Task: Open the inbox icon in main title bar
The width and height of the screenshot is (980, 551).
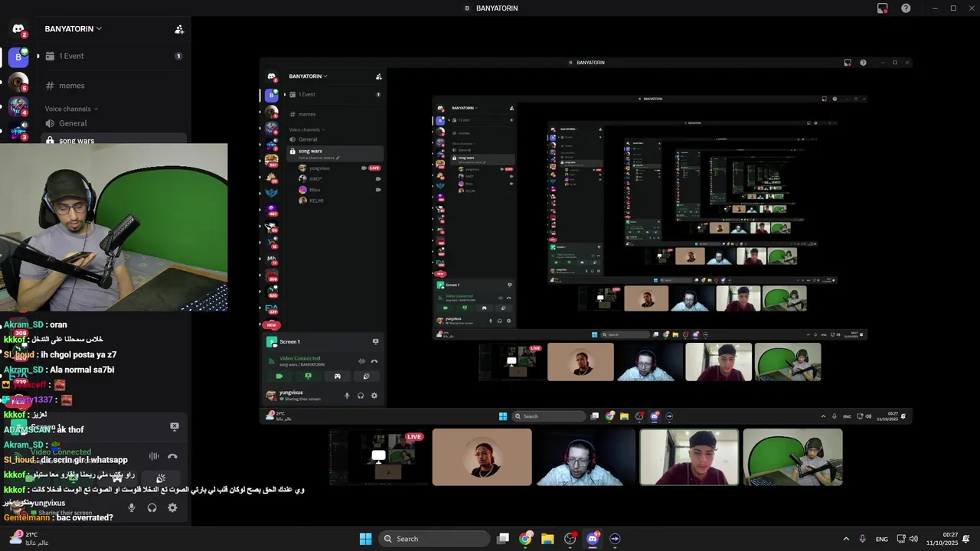Action: click(882, 8)
